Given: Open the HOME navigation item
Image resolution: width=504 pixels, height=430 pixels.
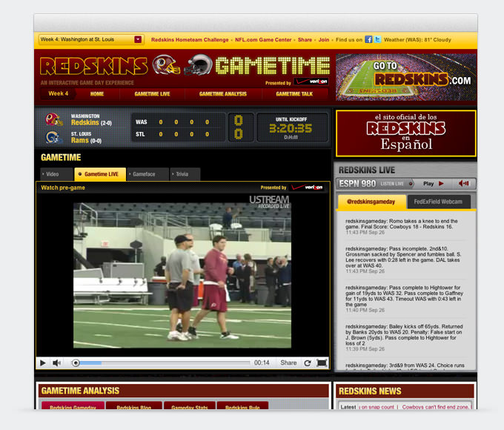Looking at the screenshot, I should 97,94.
